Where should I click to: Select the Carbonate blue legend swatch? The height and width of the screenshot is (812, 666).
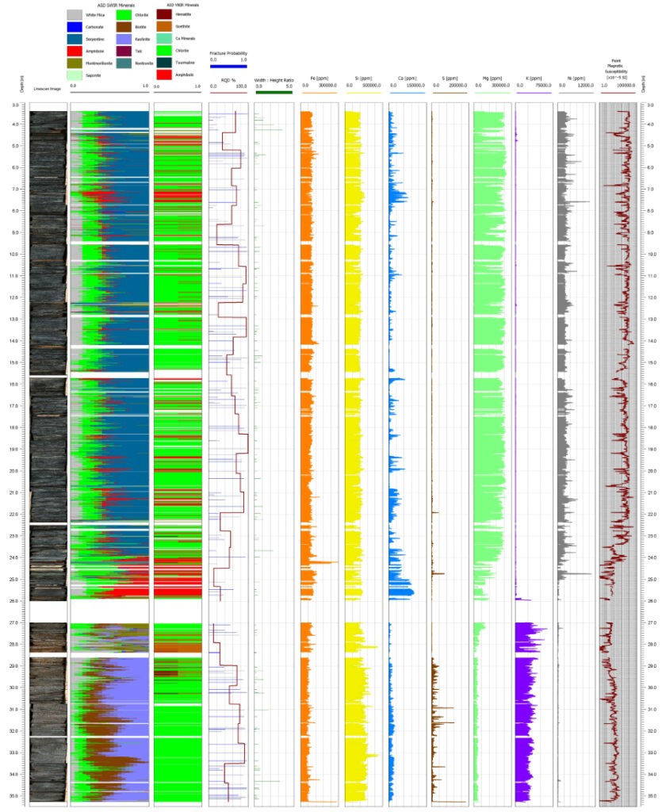point(75,27)
